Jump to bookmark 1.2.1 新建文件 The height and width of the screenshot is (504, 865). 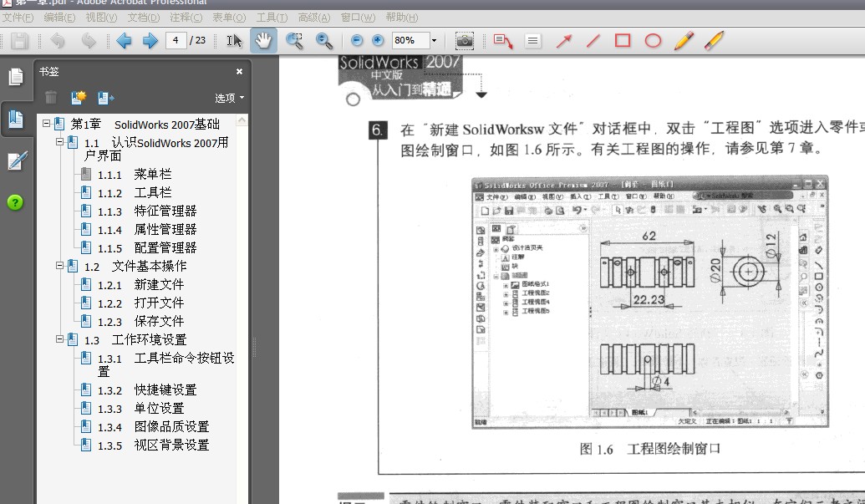(140, 285)
